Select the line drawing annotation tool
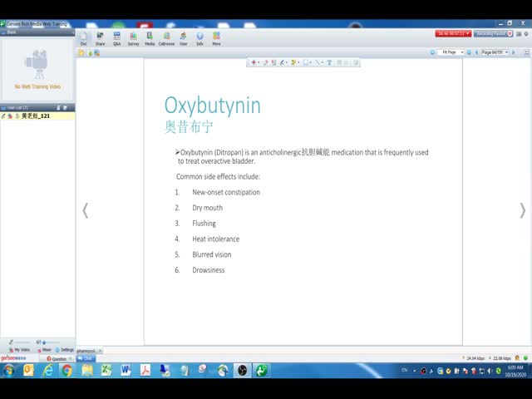Viewport: 532px width, 399px height. click(317, 62)
